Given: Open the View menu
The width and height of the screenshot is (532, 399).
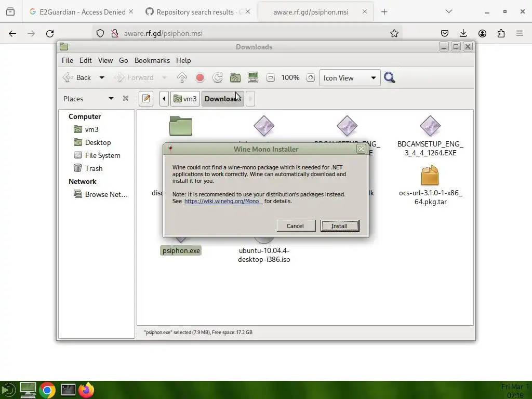Looking at the screenshot, I should coord(105,60).
